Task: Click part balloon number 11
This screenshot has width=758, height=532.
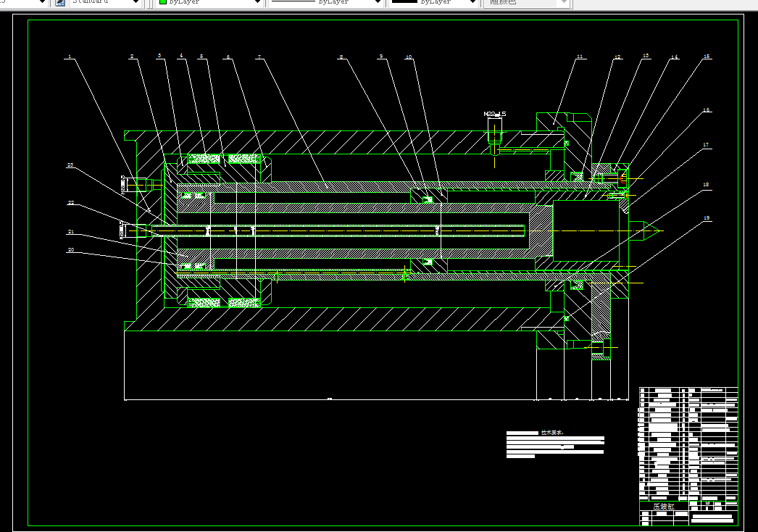Action: click(x=579, y=56)
